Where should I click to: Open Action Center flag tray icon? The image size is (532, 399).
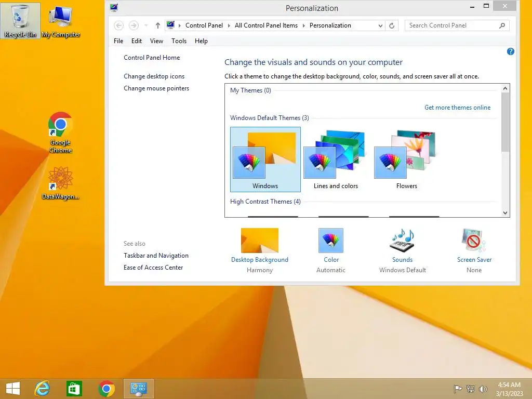pyautogui.click(x=458, y=389)
